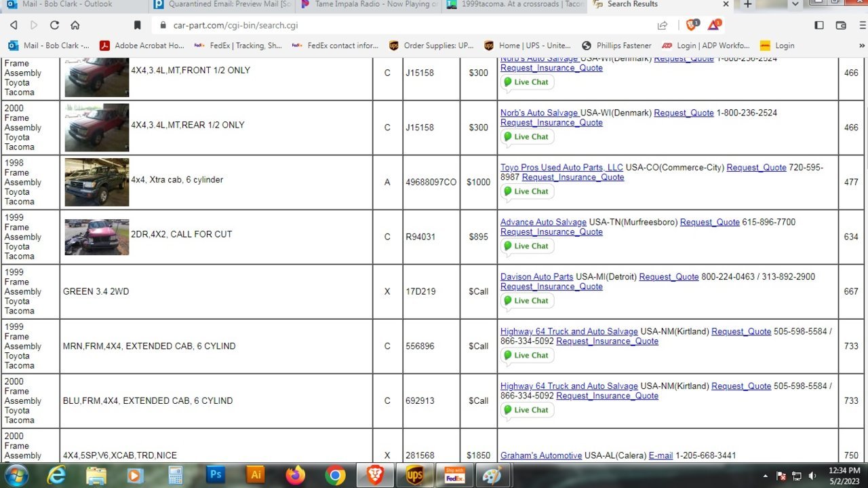Open FedEx Ship Manager from taskbar
The width and height of the screenshot is (868, 488).
(x=454, y=475)
